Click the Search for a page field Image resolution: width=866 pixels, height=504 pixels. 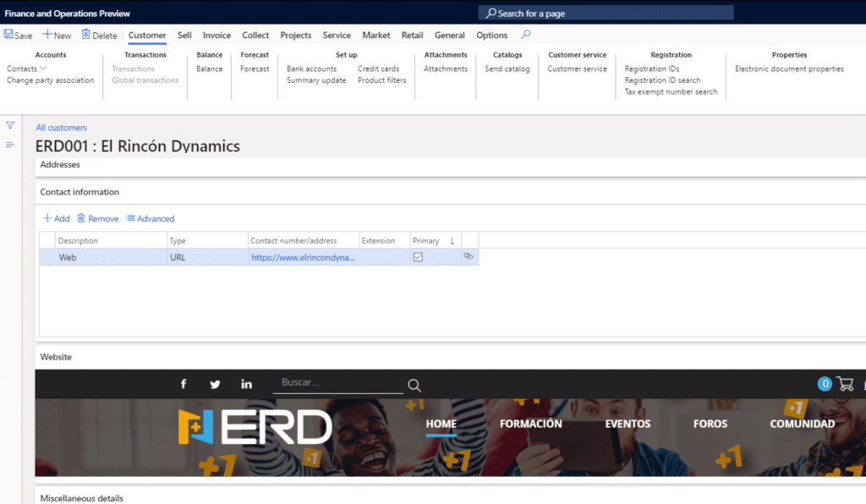tap(606, 13)
